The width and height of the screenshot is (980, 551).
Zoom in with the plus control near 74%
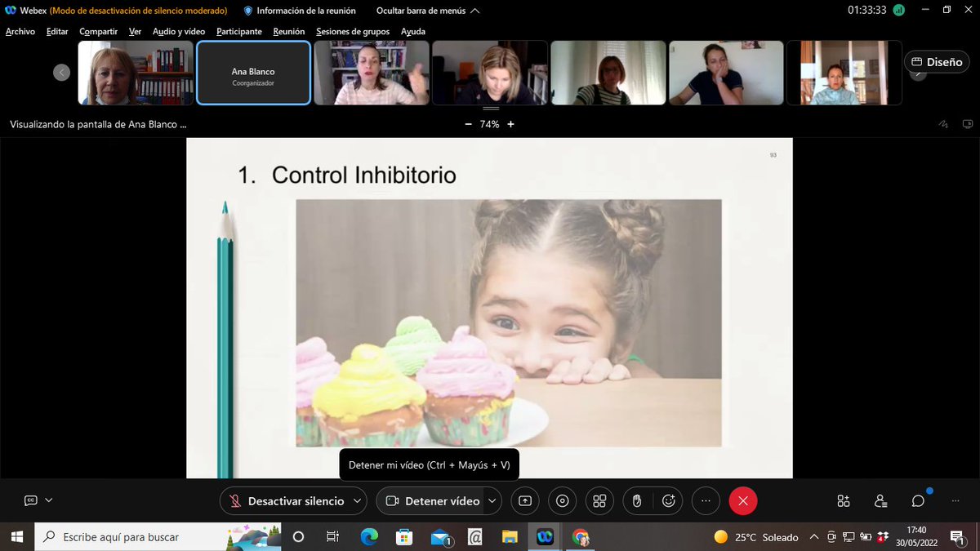(x=510, y=124)
